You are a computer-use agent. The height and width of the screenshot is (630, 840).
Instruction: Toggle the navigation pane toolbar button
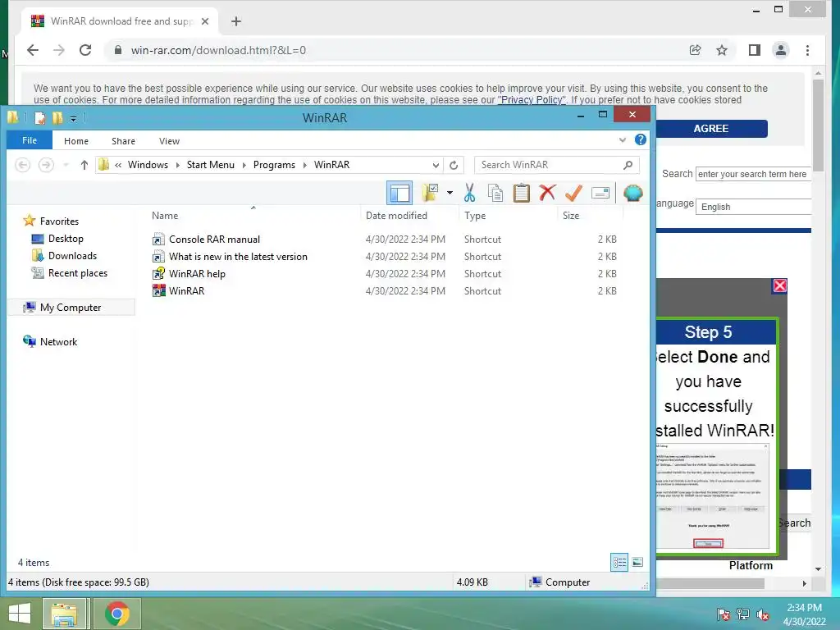[x=399, y=193]
